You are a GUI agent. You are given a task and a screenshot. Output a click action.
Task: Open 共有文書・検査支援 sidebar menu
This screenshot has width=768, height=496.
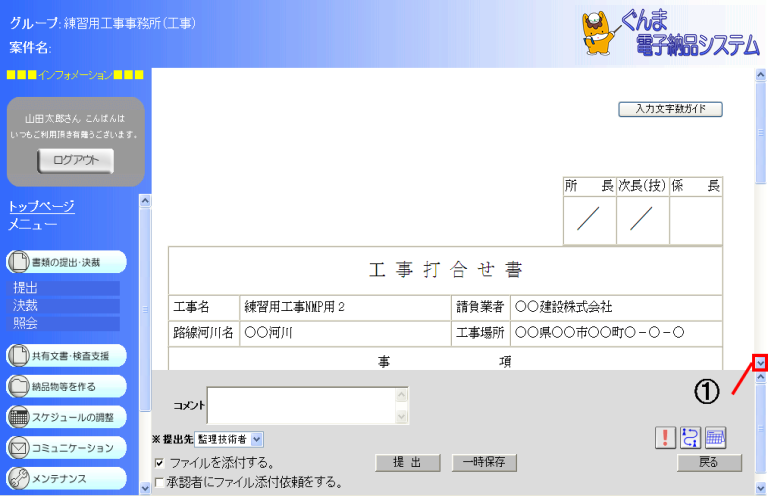pyautogui.click(x=67, y=356)
